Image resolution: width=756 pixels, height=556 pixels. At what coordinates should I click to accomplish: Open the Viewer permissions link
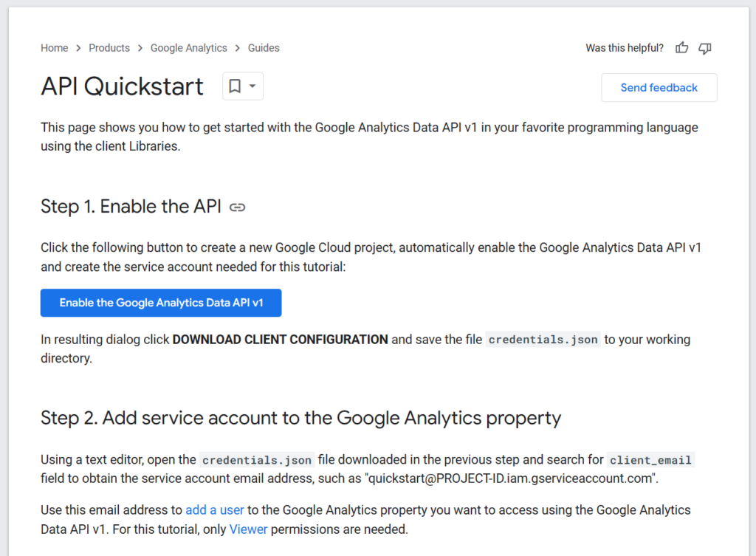(248, 529)
